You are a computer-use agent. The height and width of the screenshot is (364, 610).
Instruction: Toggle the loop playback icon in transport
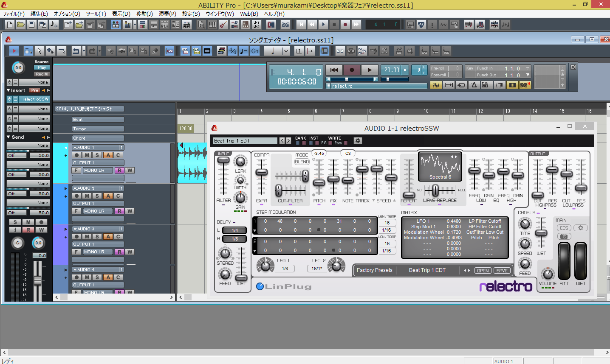pyautogui.click(x=461, y=85)
